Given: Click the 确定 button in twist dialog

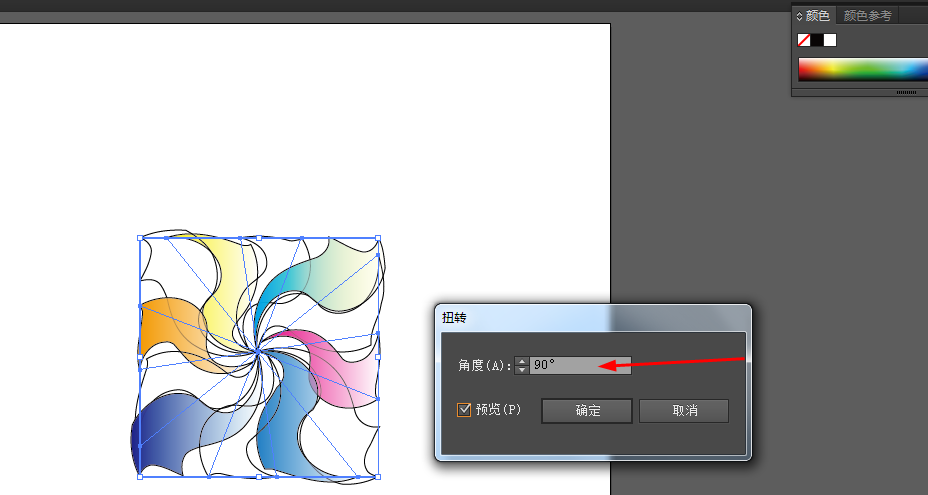Looking at the screenshot, I should [x=587, y=410].
